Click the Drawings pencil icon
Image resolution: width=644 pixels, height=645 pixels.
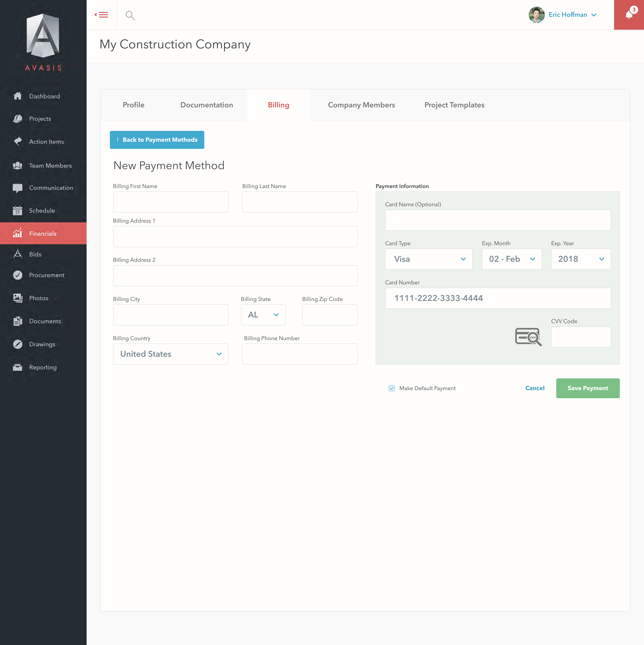(x=18, y=344)
